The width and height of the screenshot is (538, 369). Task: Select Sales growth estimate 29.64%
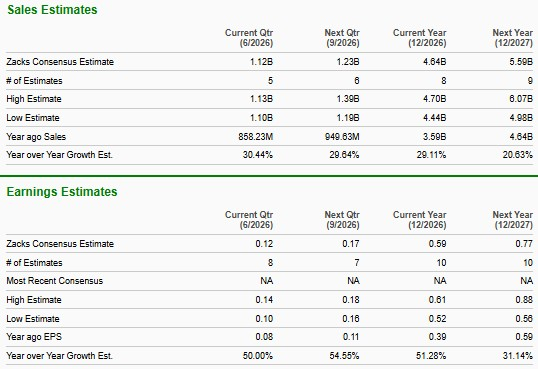point(344,155)
